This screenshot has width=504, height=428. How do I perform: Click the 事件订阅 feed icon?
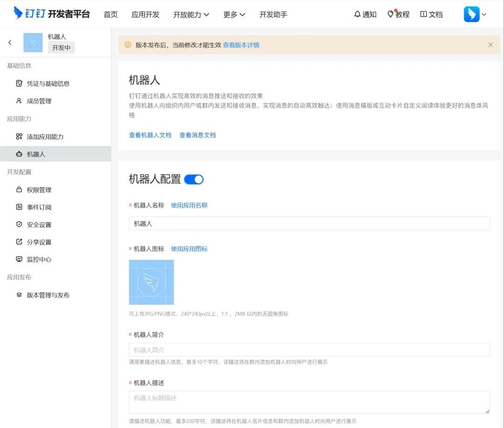tap(19, 207)
